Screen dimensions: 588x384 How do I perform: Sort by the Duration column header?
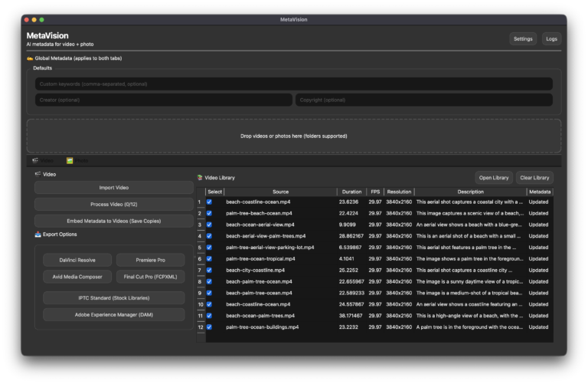(351, 192)
